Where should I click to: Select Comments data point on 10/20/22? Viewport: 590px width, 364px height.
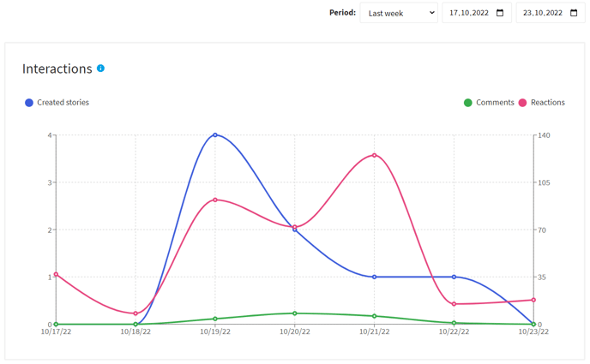[295, 313]
